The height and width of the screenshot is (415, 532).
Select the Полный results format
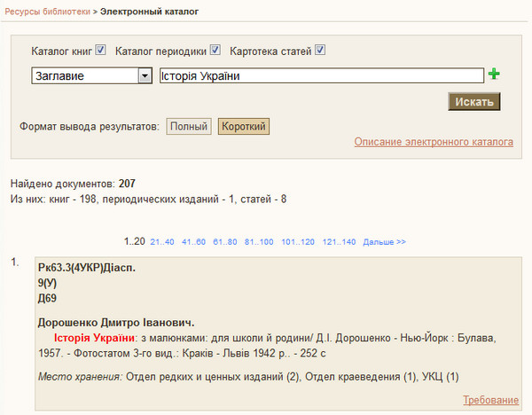point(189,126)
